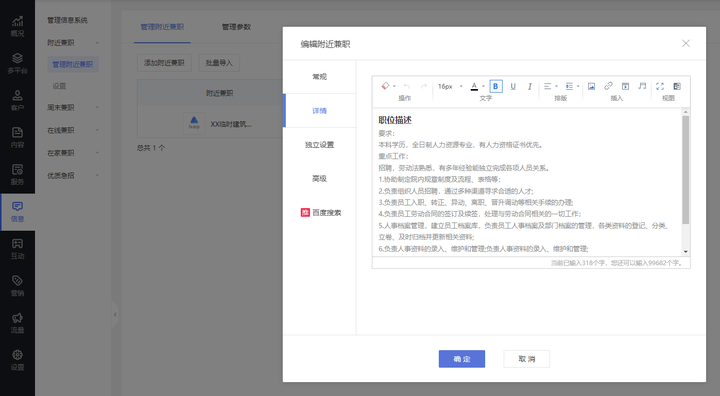Click the editor scrollbar up arrow
The width and height of the screenshot is (720, 396).
(x=686, y=112)
